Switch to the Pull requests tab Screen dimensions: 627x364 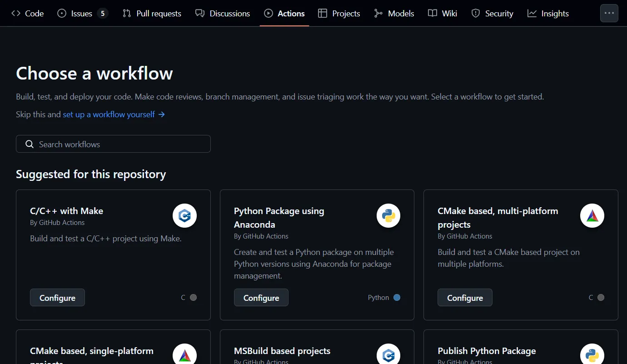(x=152, y=14)
